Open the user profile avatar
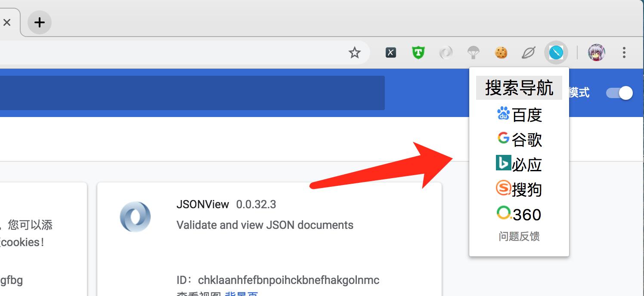 pyautogui.click(x=597, y=53)
